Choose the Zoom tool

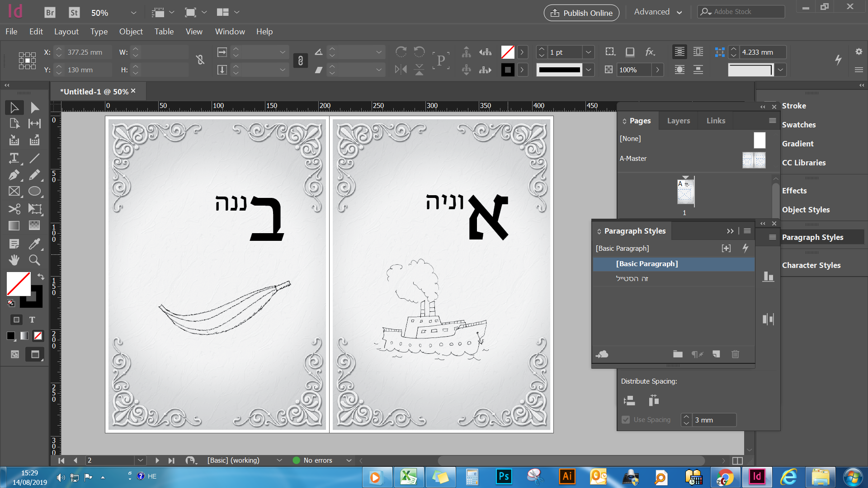[34, 260]
